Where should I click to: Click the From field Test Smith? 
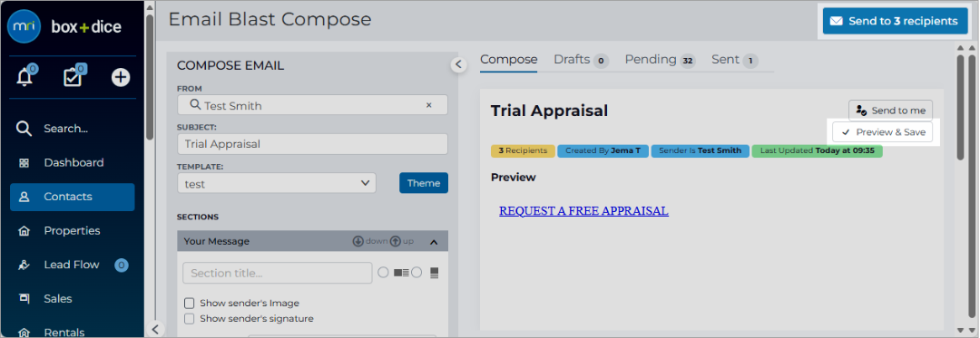click(x=312, y=105)
